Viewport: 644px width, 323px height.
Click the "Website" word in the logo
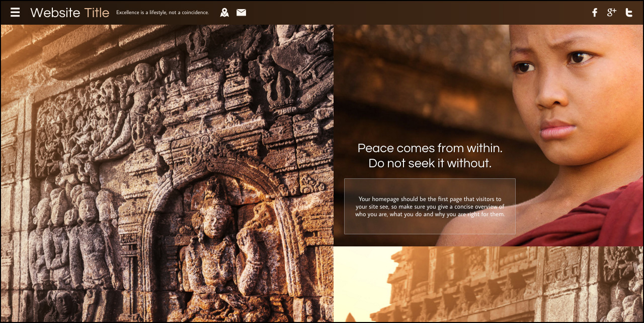pyautogui.click(x=55, y=13)
